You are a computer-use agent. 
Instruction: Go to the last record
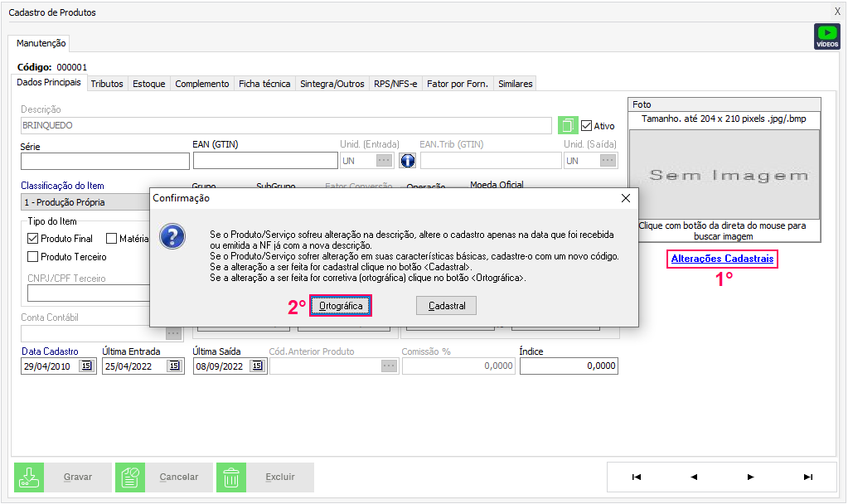pos(807,477)
